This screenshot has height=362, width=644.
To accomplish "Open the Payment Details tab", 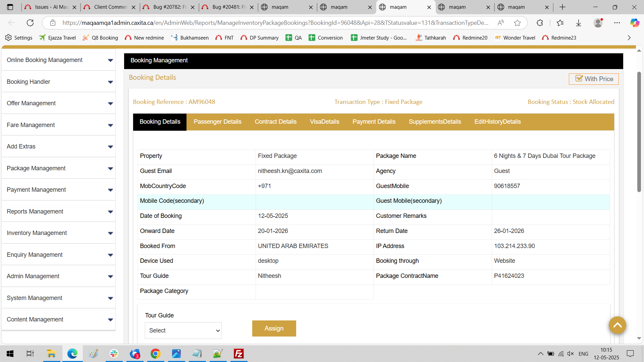I will pyautogui.click(x=374, y=122).
